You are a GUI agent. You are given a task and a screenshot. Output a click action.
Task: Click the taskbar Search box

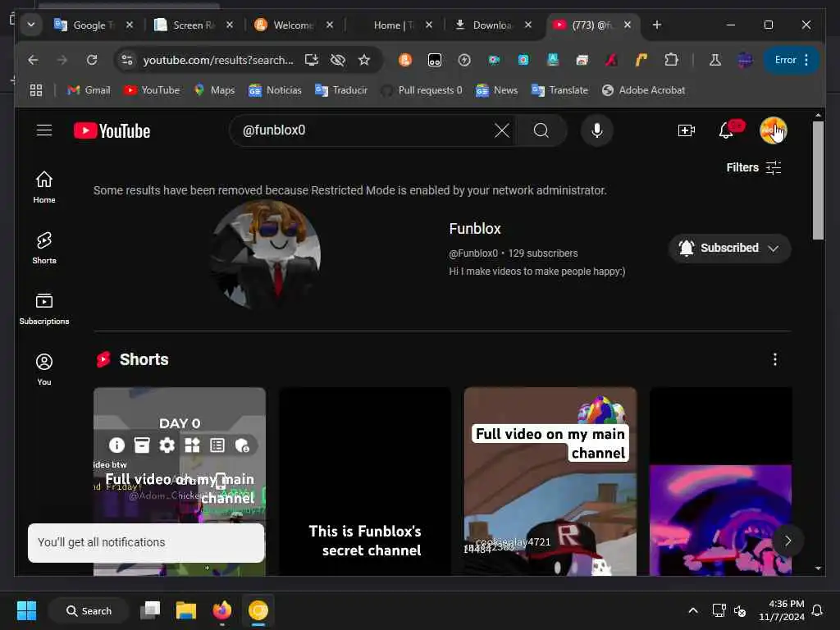tap(89, 610)
